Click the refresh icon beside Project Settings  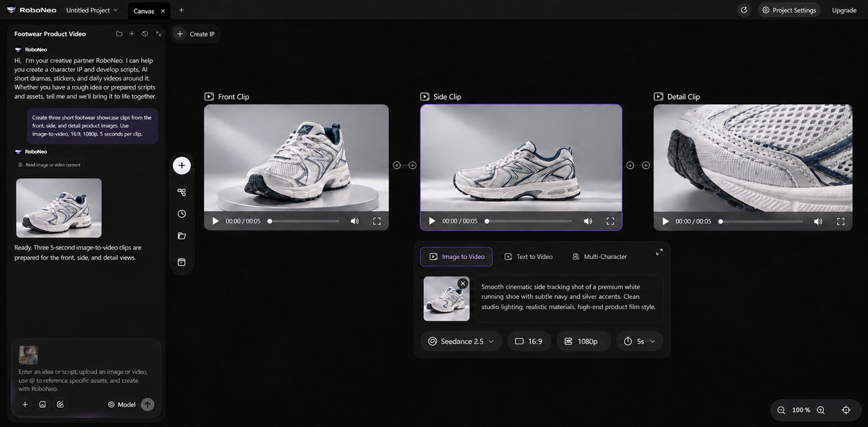pos(744,10)
